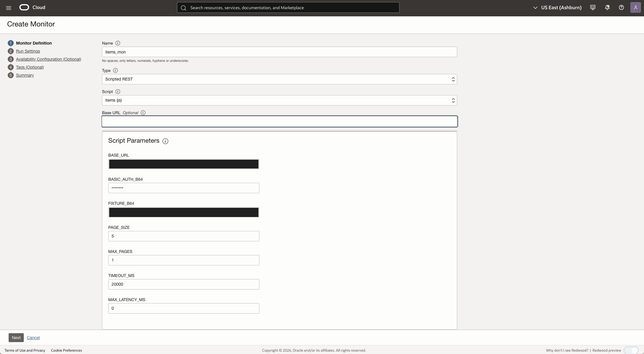
Task: Open the help question mark icon
Action: (621, 7)
